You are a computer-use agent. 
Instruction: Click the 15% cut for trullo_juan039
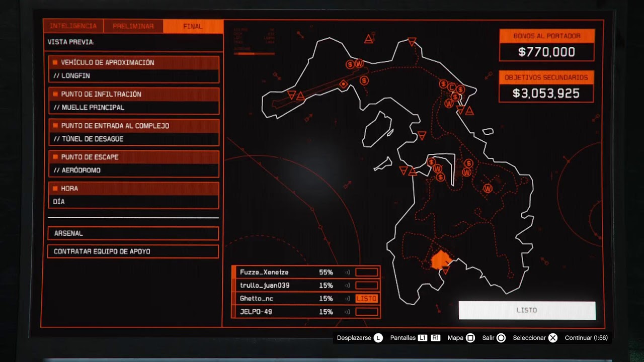coord(326,286)
